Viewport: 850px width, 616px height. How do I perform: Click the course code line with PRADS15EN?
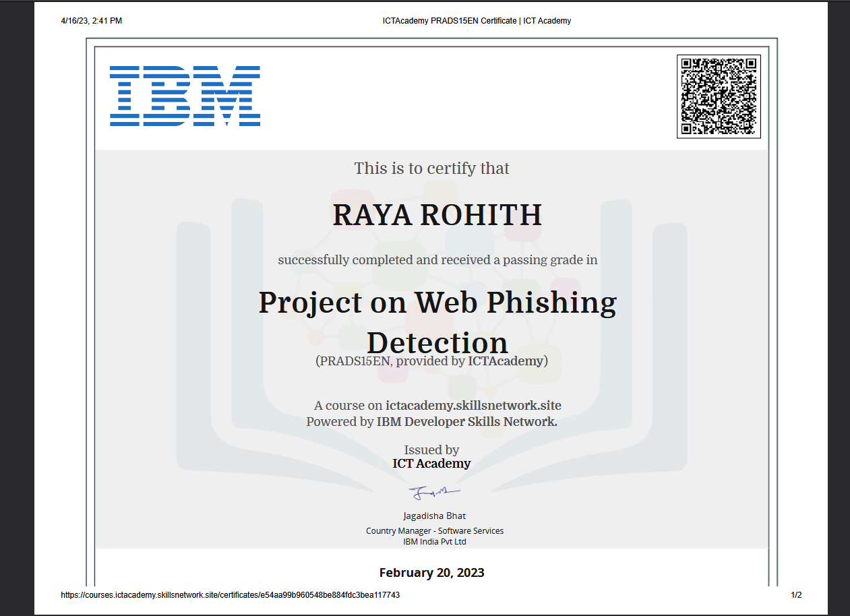[x=431, y=361]
